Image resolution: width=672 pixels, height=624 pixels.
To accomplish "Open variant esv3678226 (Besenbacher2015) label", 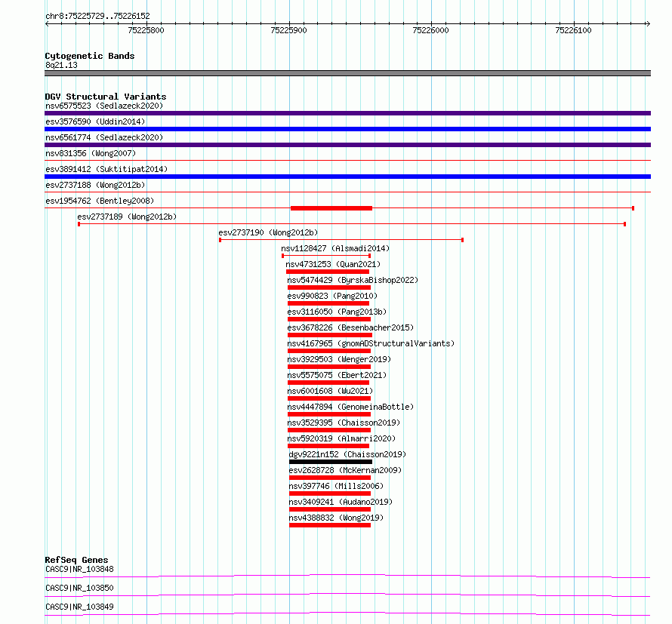I will (350, 327).
